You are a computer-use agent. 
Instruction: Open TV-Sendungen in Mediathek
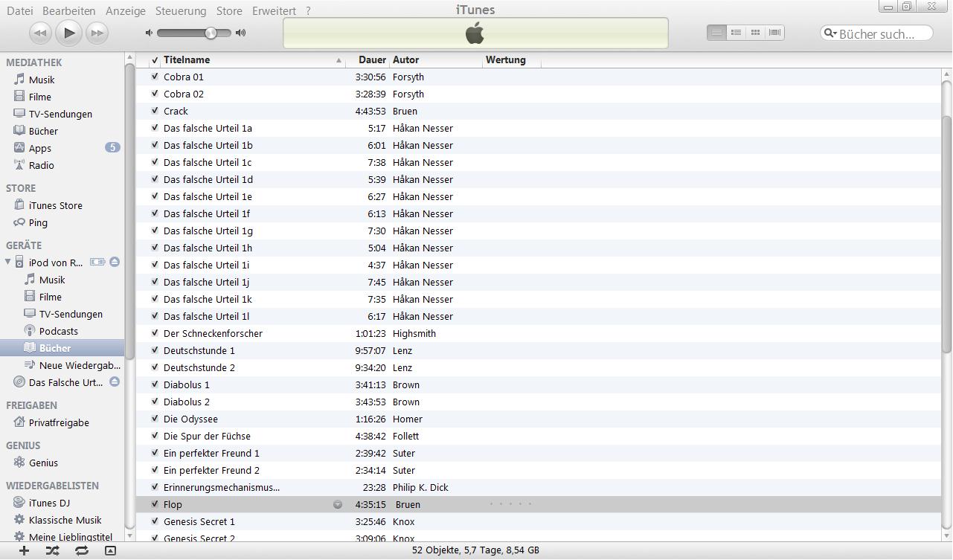(62, 114)
